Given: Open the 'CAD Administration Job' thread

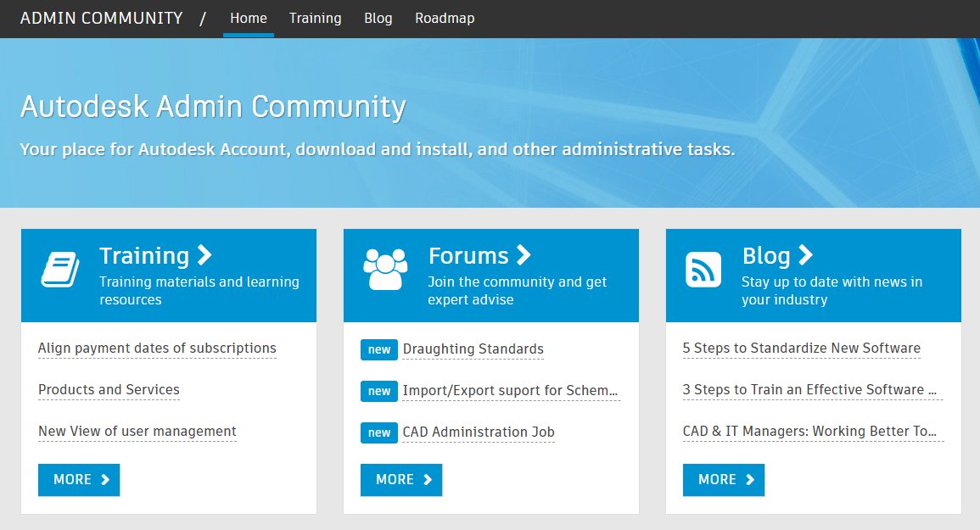Looking at the screenshot, I should point(479,432).
